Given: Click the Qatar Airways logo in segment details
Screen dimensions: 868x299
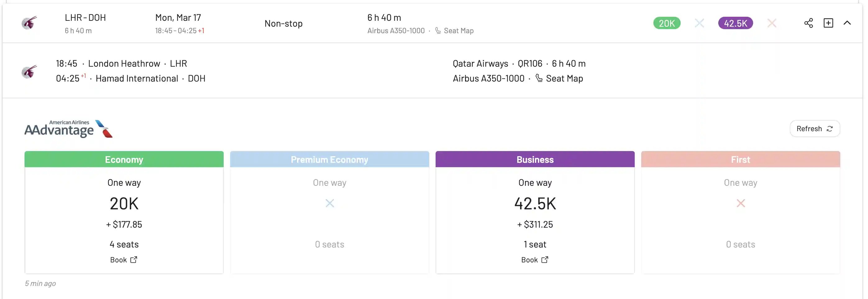Looking at the screenshot, I should pyautogui.click(x=29, y=71).
